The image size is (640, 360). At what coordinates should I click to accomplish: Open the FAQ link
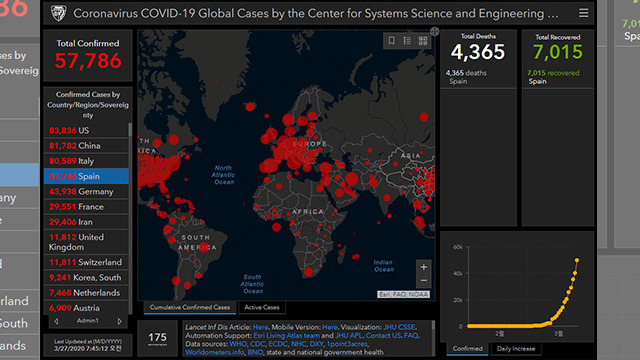[411, 336]
